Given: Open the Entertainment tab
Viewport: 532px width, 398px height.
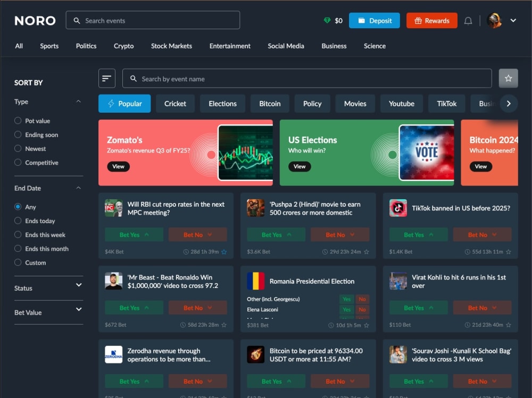Looking at the screenshot, I should [x=230, y=46].
